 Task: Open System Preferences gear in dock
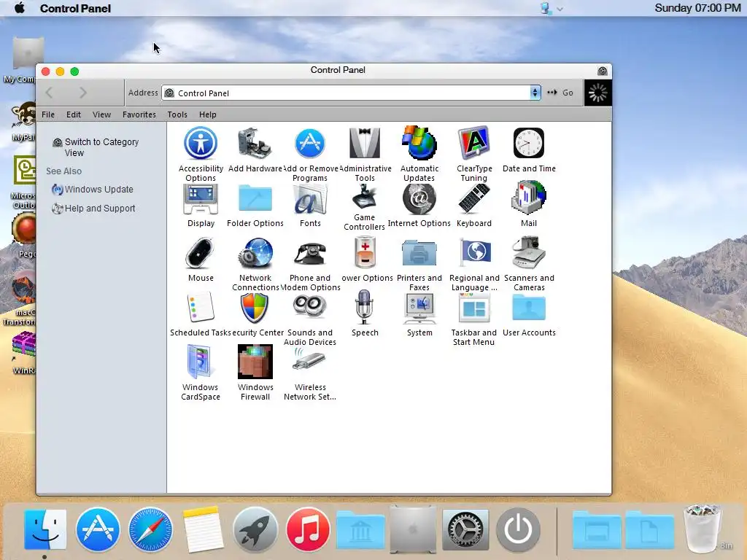click(x=465, y=529)
